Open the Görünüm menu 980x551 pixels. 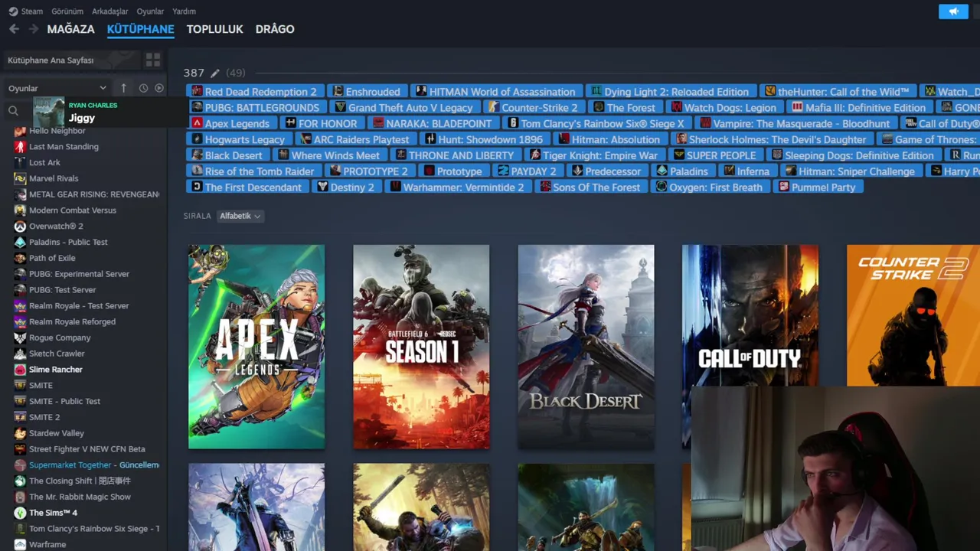click(x=67, y=11)
